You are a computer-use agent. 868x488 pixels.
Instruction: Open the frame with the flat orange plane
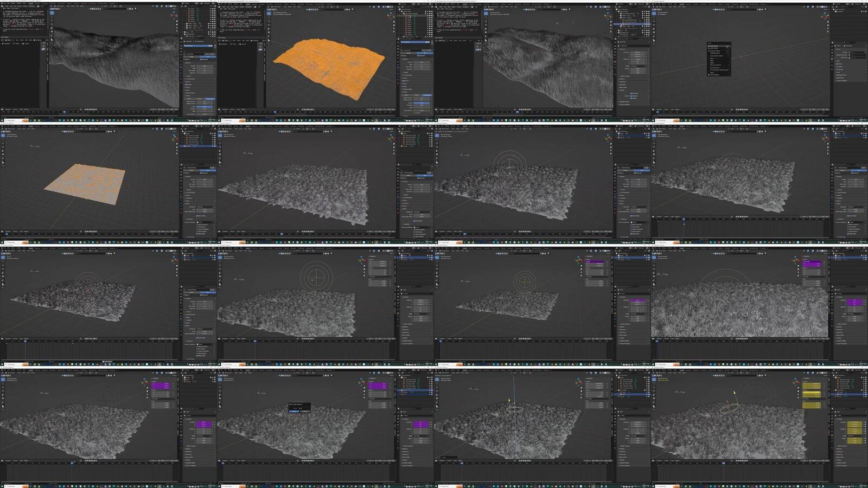click(x=108, y=183)
